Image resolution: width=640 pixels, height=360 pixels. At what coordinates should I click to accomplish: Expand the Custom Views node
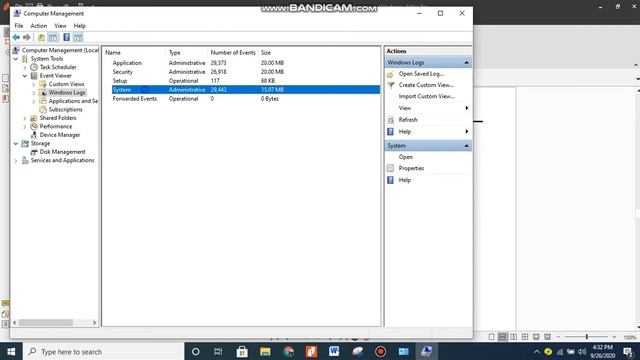coord(34,84)
